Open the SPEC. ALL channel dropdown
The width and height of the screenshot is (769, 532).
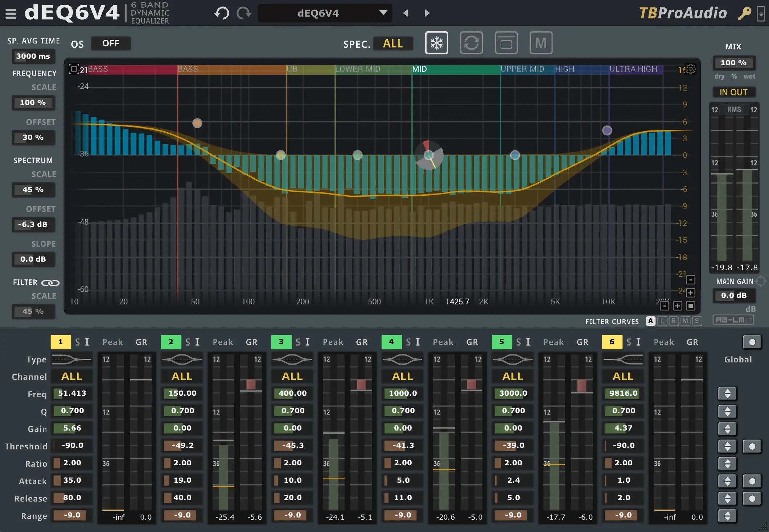point(393,43)
